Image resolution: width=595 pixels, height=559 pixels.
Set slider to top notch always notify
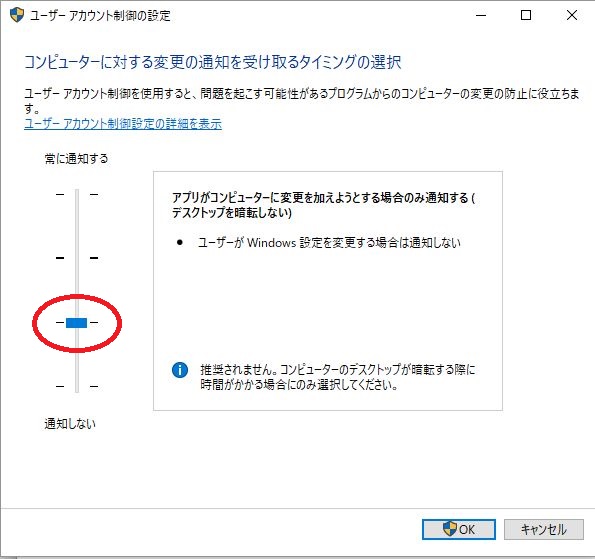pos(77,194)
